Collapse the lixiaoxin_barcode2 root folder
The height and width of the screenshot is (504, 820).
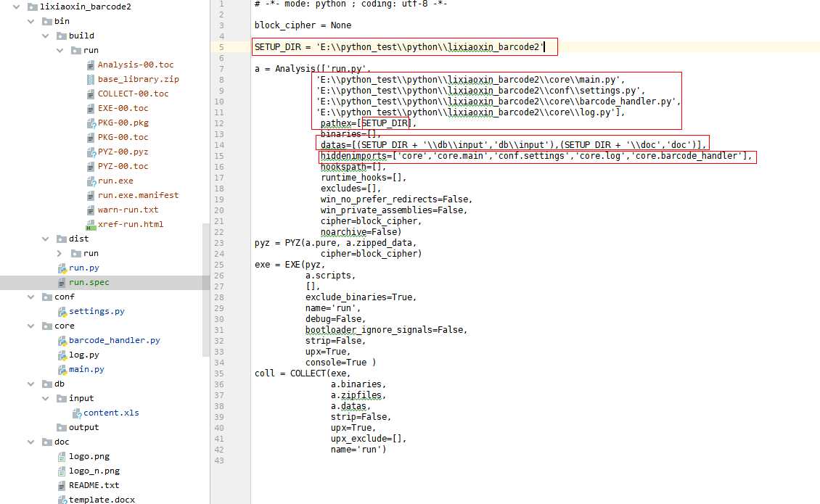point(16,7)
